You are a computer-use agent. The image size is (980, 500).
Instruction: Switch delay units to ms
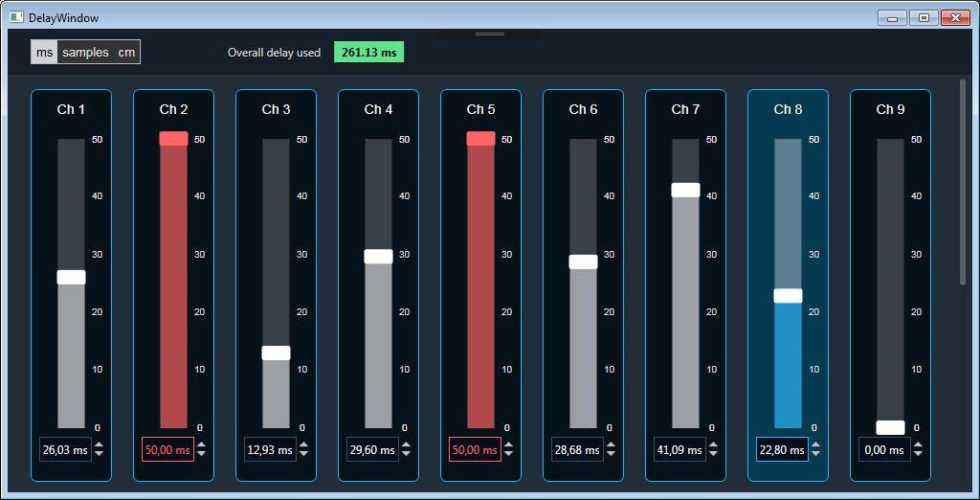[x=44, y=52]
